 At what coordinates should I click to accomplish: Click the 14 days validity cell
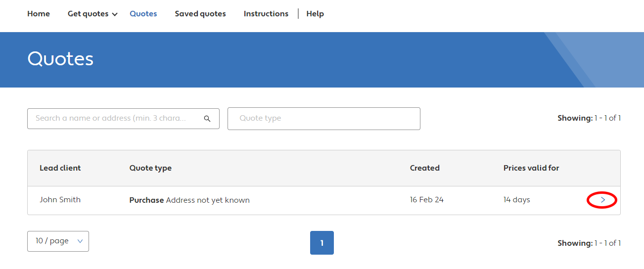(517, 200)
